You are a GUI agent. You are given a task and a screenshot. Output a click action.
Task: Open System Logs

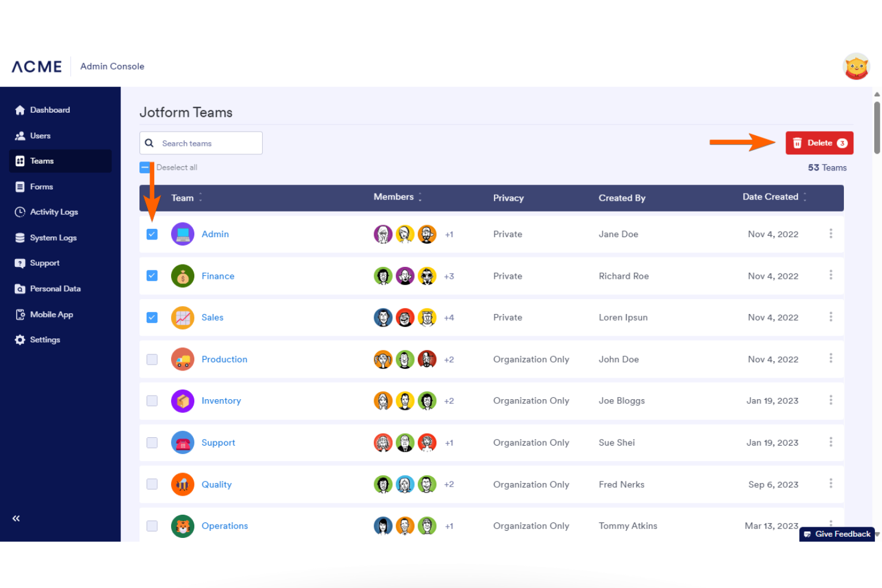point(53,237)
